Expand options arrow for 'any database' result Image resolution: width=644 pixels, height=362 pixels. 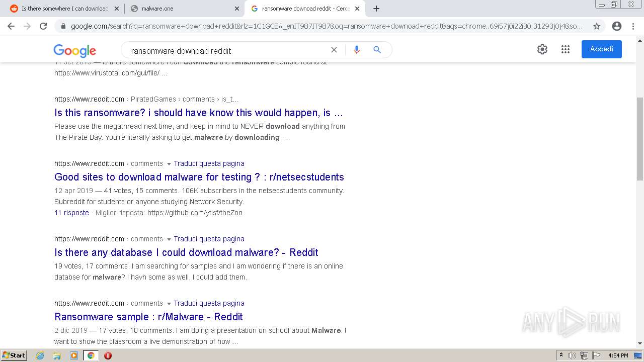click(169, 239)
